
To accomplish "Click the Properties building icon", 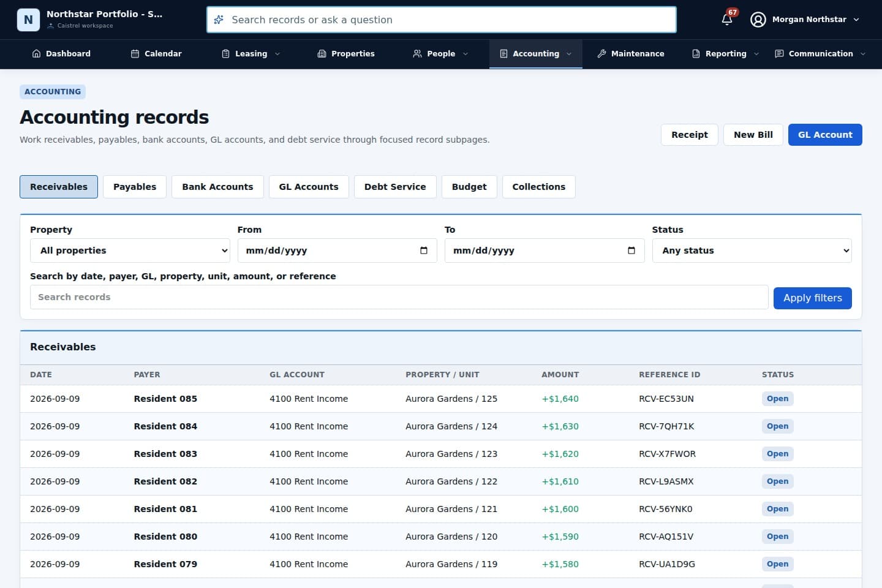I will 322,54.
